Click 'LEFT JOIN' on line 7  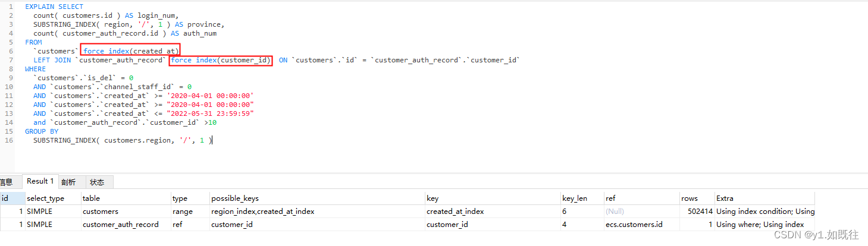[52, 60]
